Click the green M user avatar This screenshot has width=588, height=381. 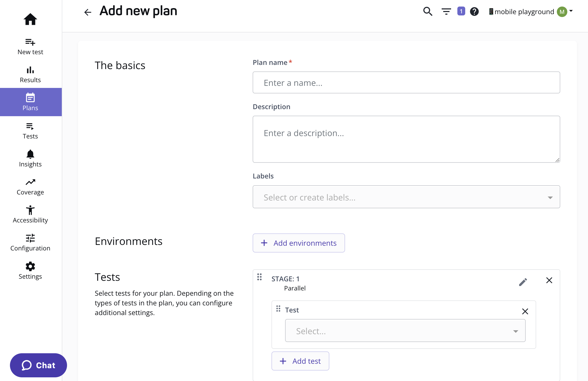coord(562,12)
